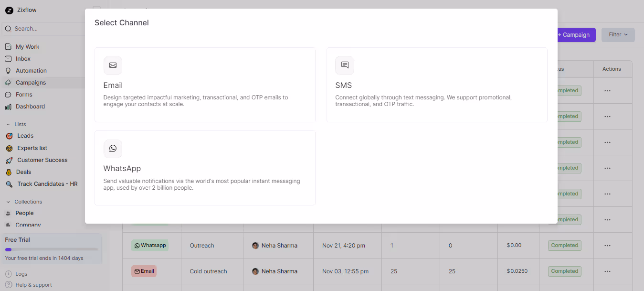Click the Logs icon in sidebar
This screenshot has height=291, width=644.
point(9,274)
